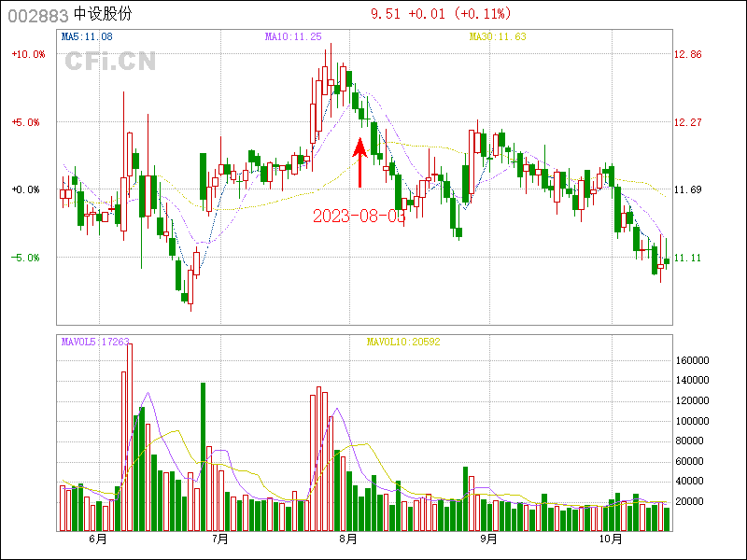Click the MAVOL10:20592 volume label
This screenshot has width=747, height=560.
[402, 342]
